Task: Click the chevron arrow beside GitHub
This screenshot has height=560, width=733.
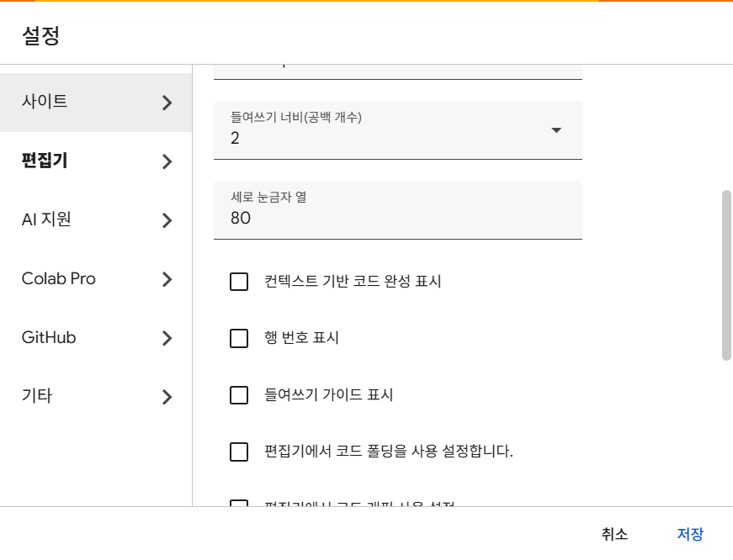Action: [167, 338]
